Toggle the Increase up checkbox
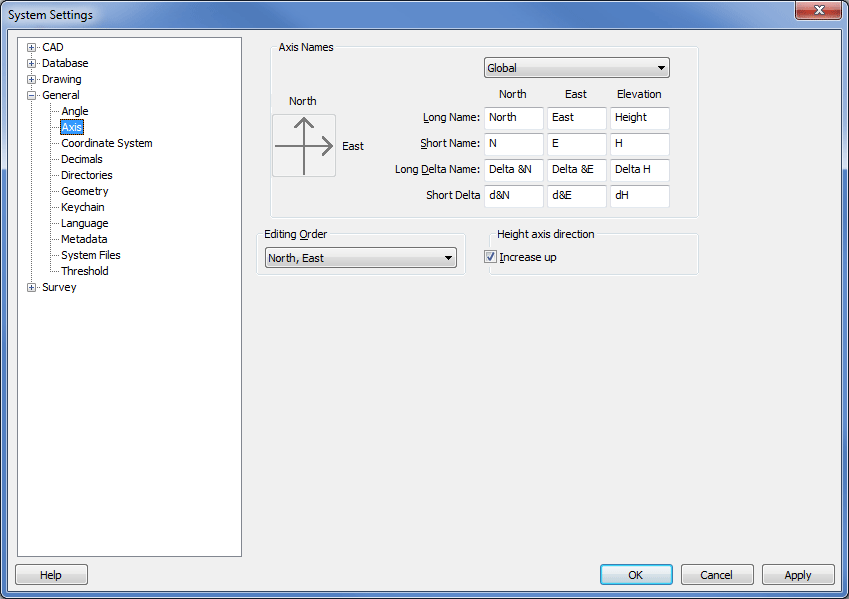This screenshot has height=599, width=849. click(491, 257)
